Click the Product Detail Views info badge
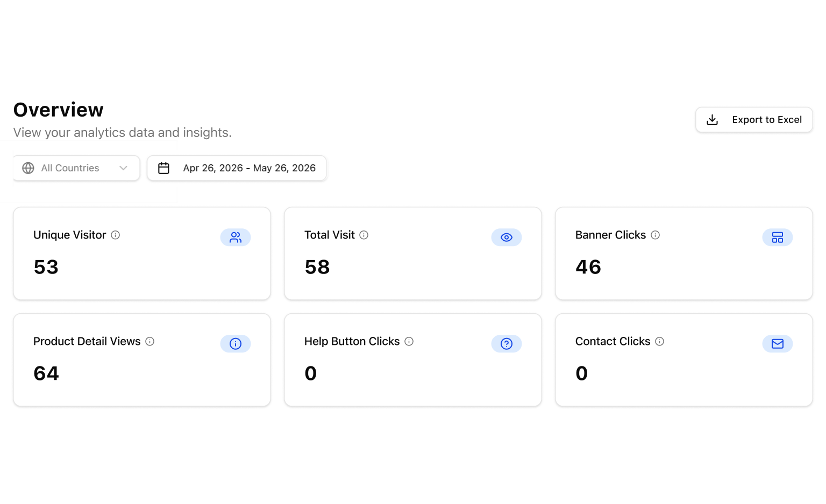This screenshot has height=504, width=826. pyautogui.click(x=236, y=343)
